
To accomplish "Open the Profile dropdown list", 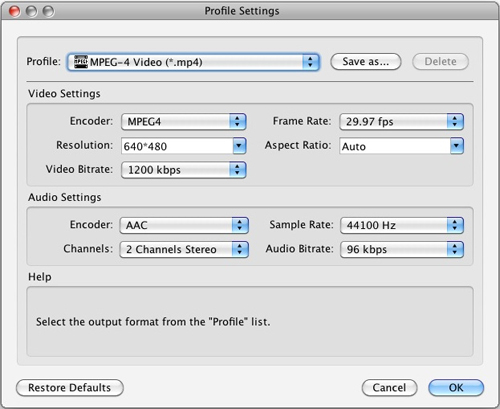I will (193, 62).
